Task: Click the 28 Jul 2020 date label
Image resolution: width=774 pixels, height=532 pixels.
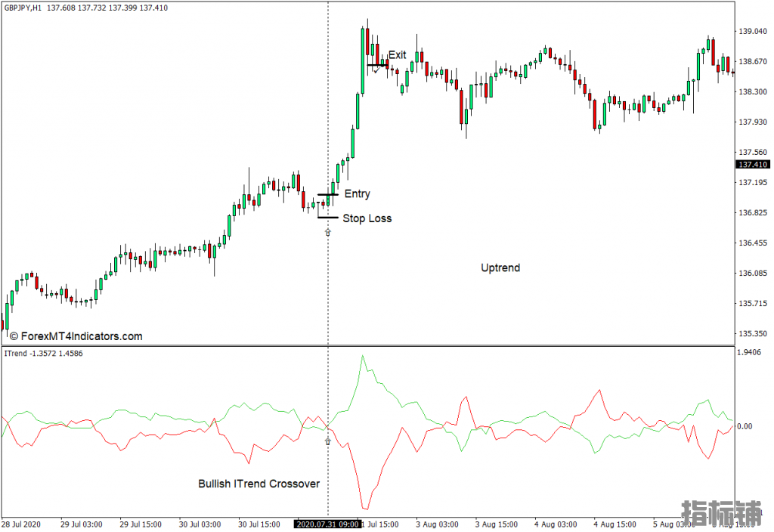Action: (24, 524)
